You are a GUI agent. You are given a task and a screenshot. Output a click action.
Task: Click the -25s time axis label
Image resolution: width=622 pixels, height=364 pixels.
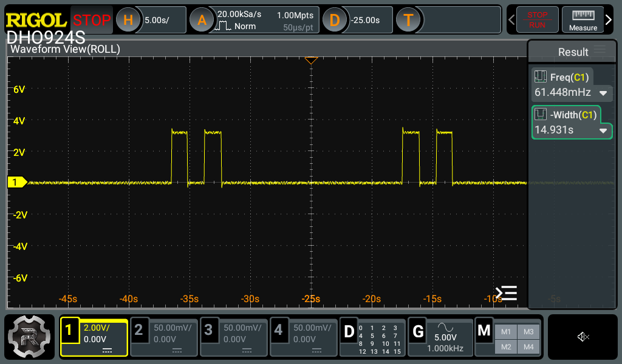point(310,298)
